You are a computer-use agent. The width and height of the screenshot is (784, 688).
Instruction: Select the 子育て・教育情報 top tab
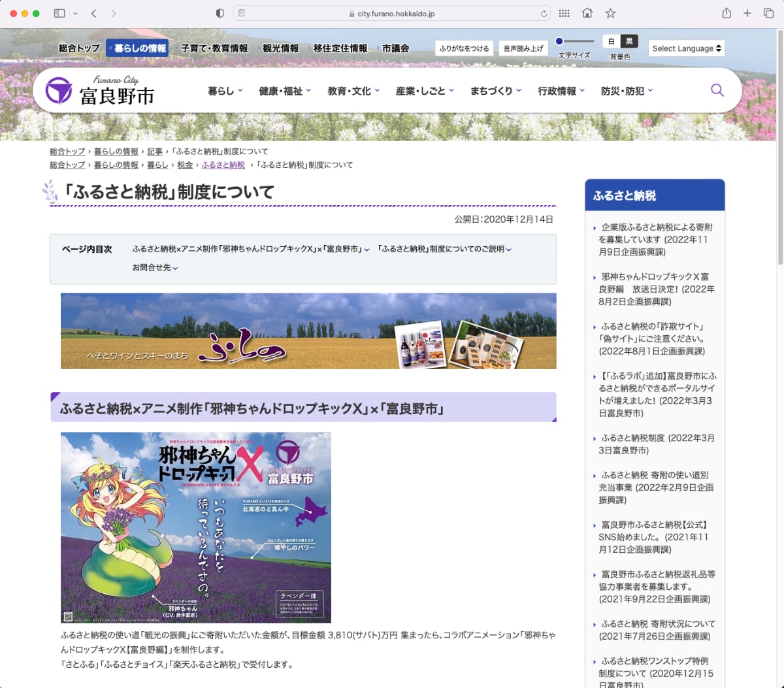[214, 48]
